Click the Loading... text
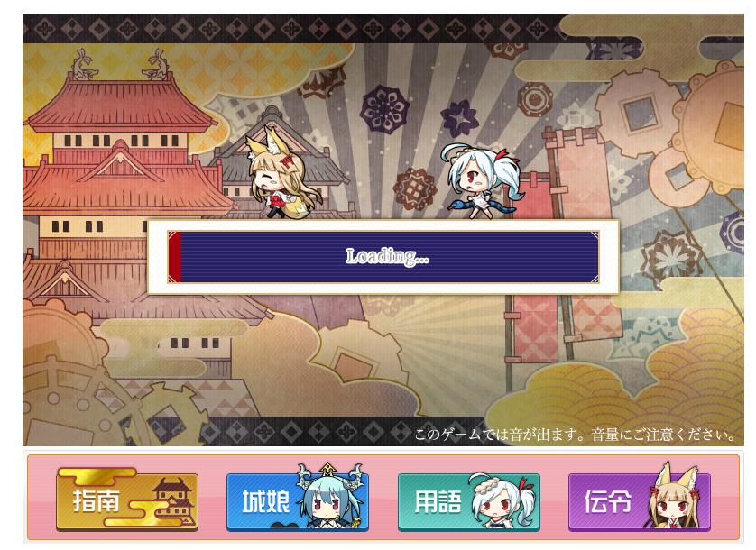756x550 pixels. click(x=387, y=256)
